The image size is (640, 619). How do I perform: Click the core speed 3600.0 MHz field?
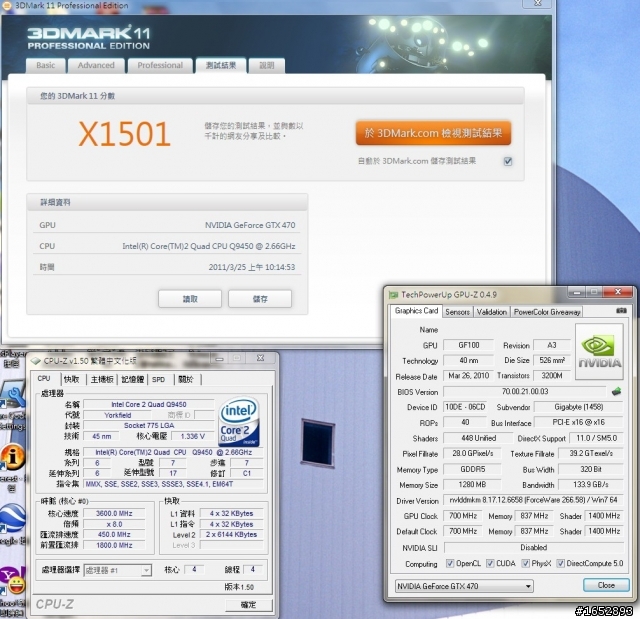click(114, 513)
